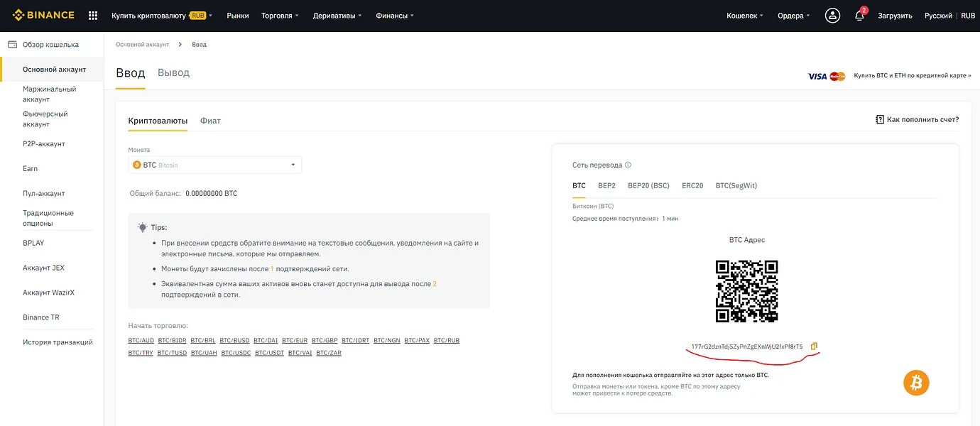This screenshot has height=426, width=980.
Task: Open Обзор кошелька in sidebar
Action: click(x=51, y=44)
